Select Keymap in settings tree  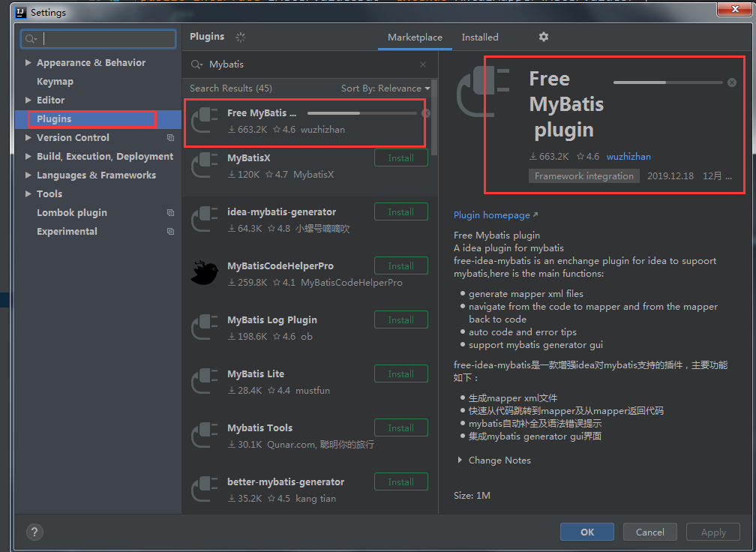(x=55, y=82)
